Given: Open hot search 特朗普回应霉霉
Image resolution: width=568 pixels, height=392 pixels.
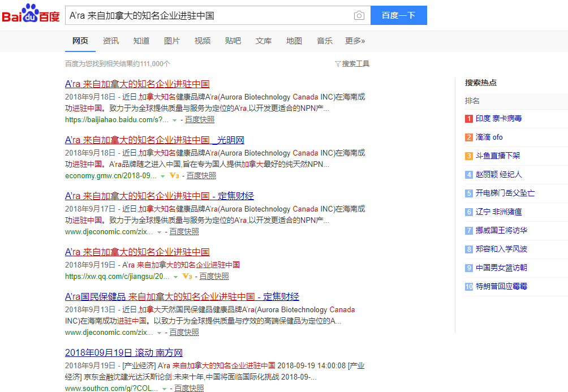Looking at the screenshot, I should tap(501, 287).
